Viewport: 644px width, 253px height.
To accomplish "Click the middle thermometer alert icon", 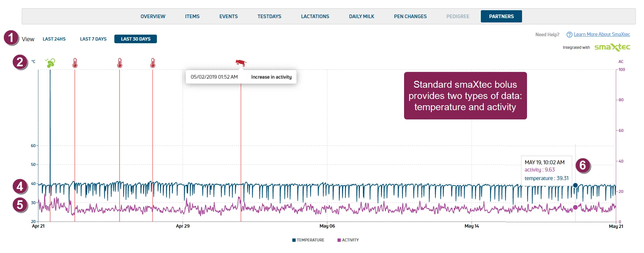I will tap(120, 63).
